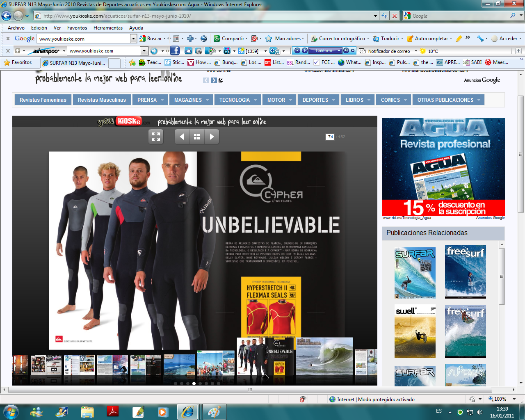Open the Edición menu
The width and height of the screenshot is (525, 420).
tap(39, 28)
